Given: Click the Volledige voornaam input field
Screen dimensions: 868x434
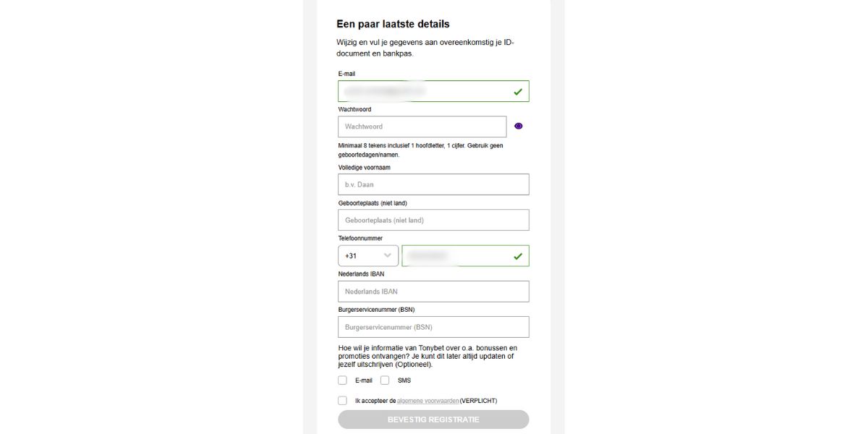Looking at the screenshot, I should (x=433, y=184).
